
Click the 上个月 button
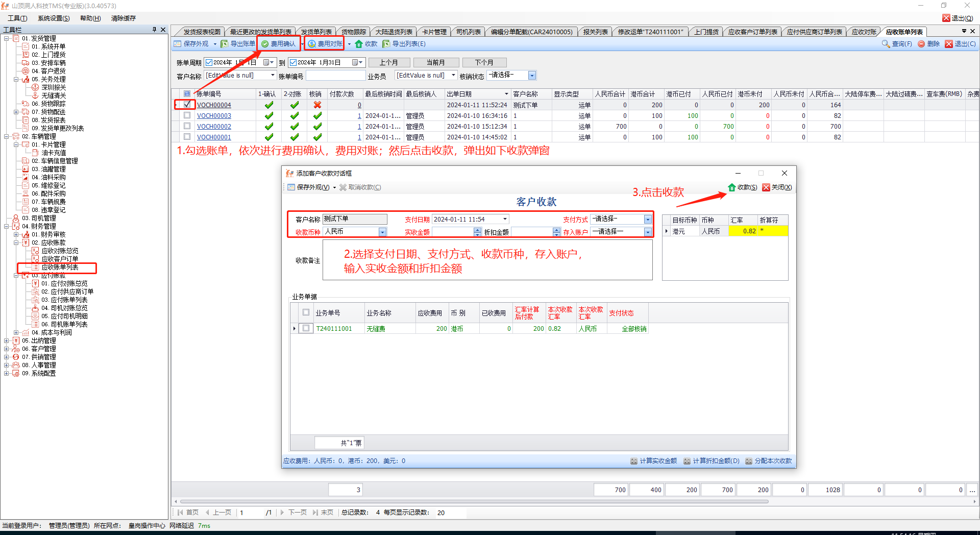(388, 62)
